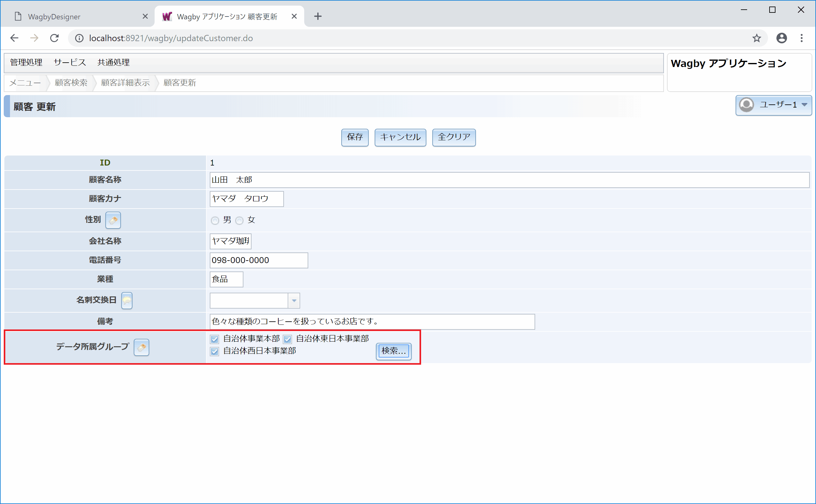Click the user avatar icon beside ユーザー1

click(746, 105)
